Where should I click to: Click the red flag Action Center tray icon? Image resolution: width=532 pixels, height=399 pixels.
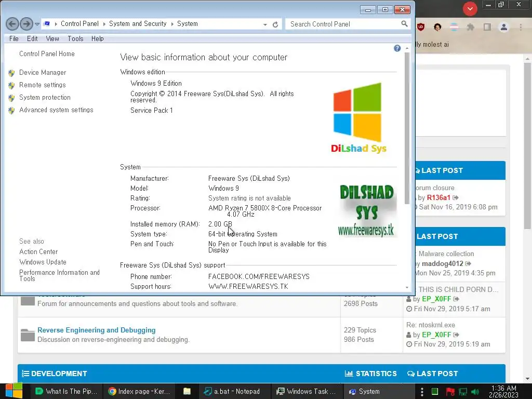tap(450, 392)
